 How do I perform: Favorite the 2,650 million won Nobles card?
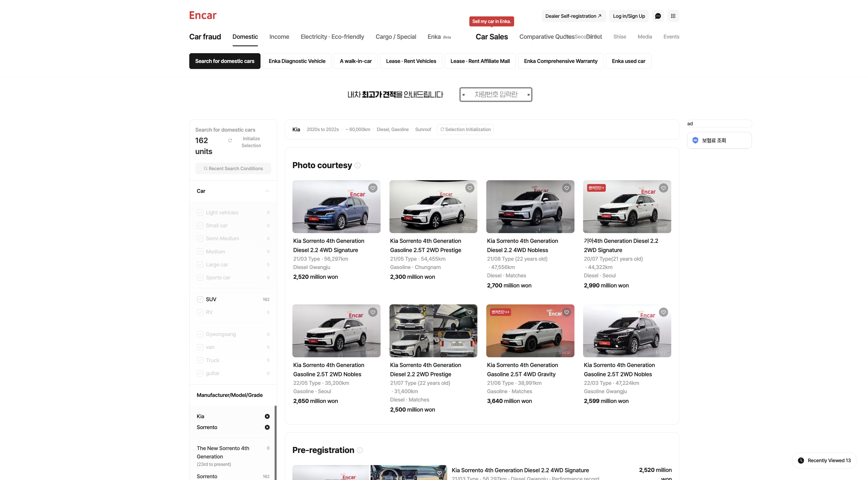373,312
